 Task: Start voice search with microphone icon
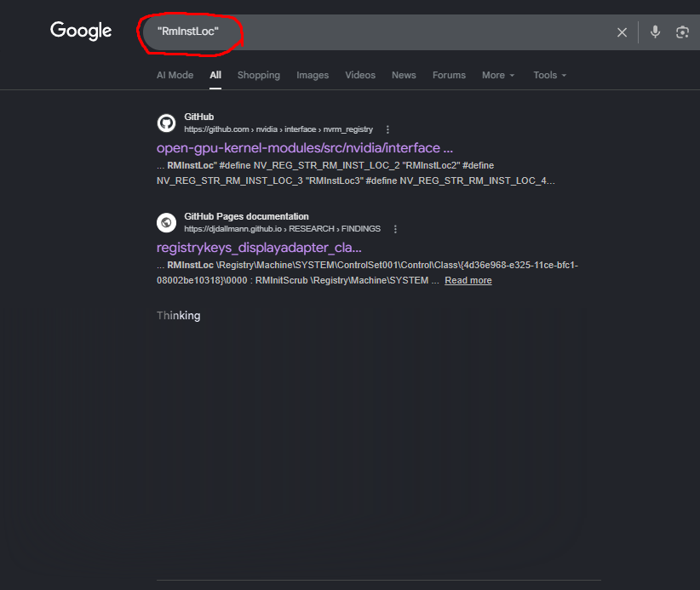point(655,32)
